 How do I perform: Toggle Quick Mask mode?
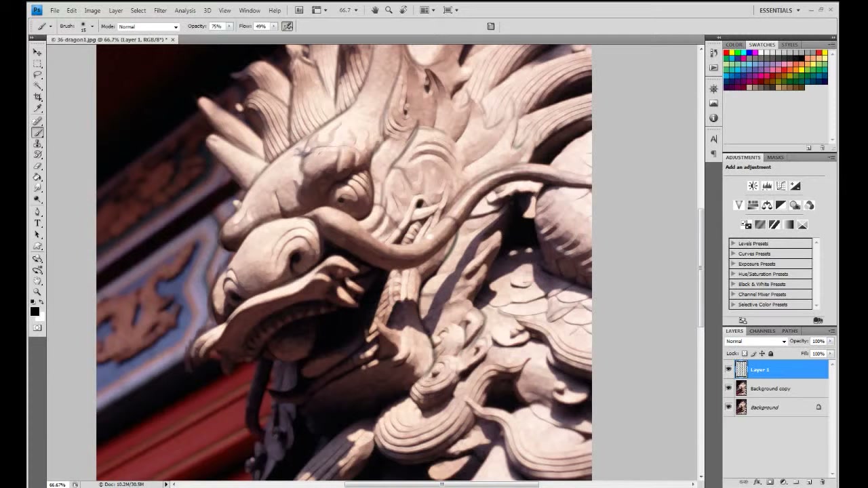(x=37, y=328)
